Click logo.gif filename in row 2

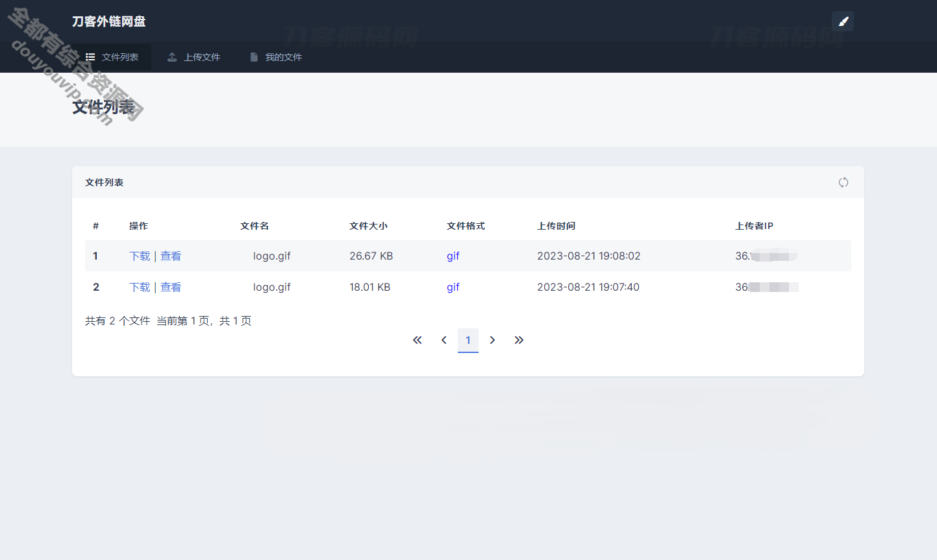(x=272, y=287)
